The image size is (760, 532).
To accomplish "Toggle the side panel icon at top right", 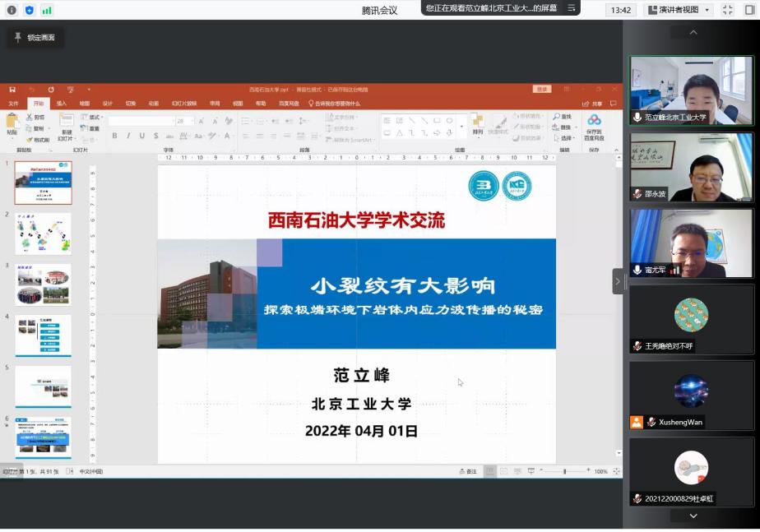I will click(x=749, y=10).
